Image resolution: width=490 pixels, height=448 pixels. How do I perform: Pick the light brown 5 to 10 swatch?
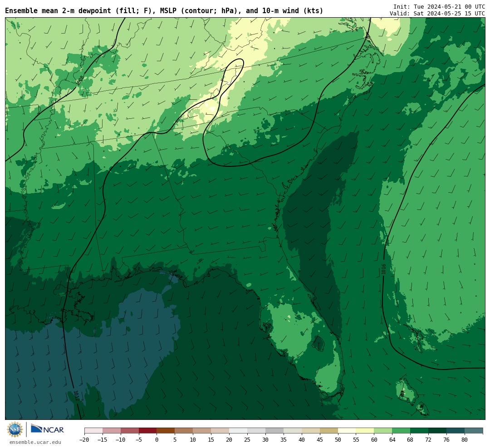[x=184, y=431]
